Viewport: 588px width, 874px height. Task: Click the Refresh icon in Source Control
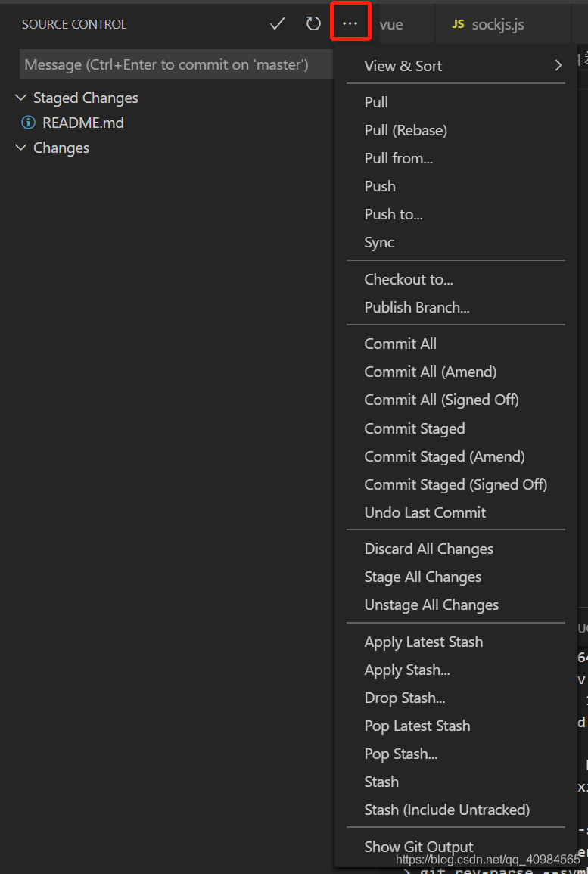(x=313, y=23)
